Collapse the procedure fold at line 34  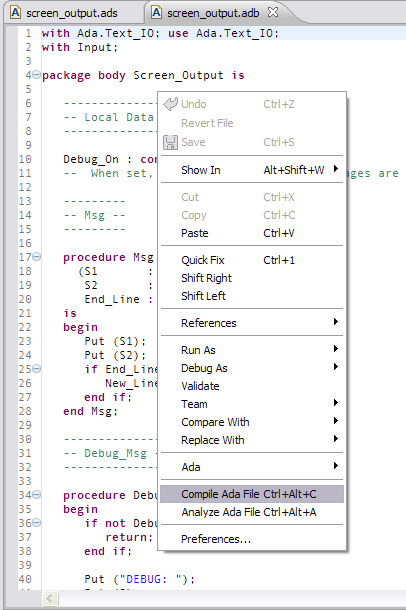point(36,494)
